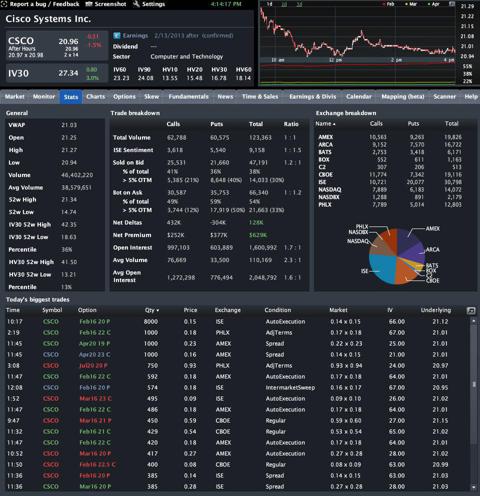Click the Puts header in exchange breakdown
This screenshot has width=480, height=496.
(413, 124)
